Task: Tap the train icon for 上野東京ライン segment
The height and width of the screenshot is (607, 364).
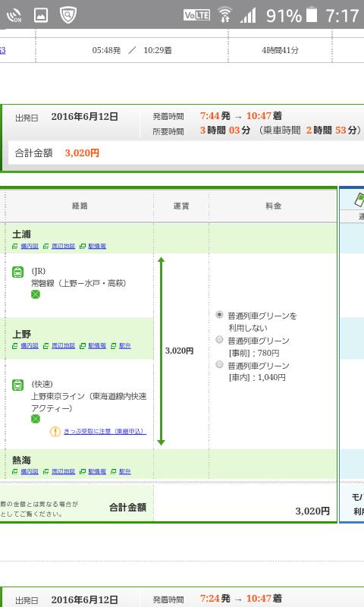Action: point(17,385)
